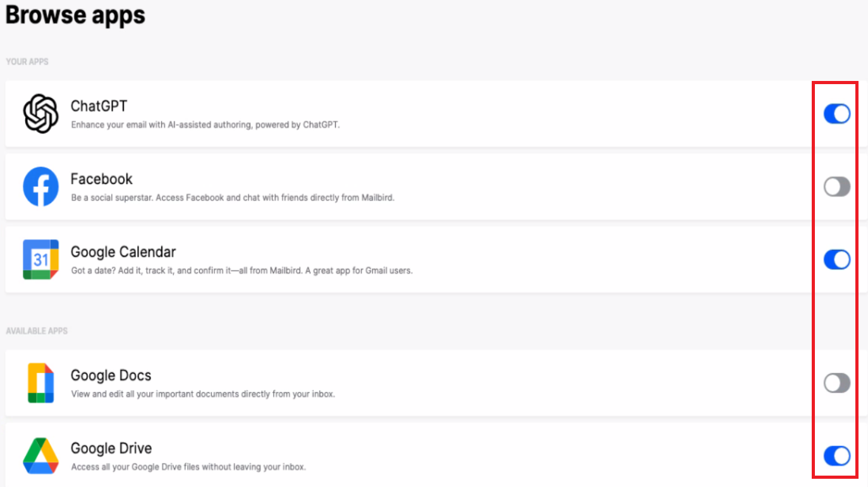Click the Google Drive triangle icon
868x487 pixels.
40,455
